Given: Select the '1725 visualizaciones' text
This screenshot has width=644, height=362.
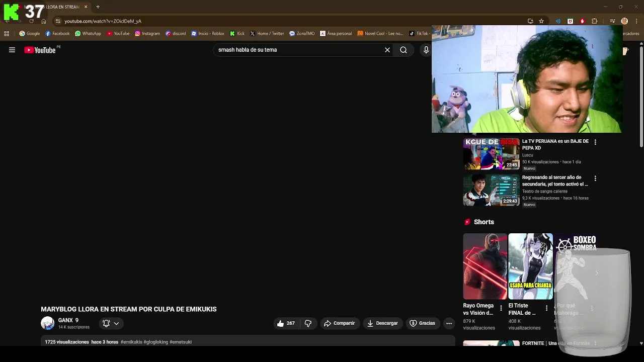Looking at the screenshot, I should click(x=67, y=342).
